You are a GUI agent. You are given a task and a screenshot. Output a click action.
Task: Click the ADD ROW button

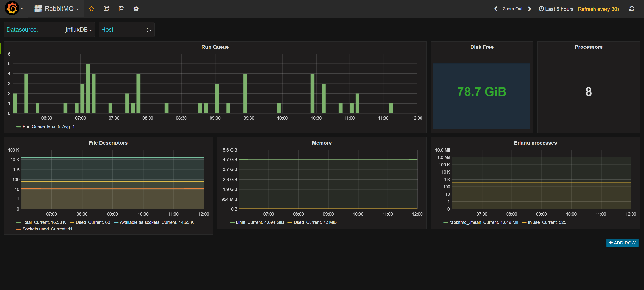(622, 243)
